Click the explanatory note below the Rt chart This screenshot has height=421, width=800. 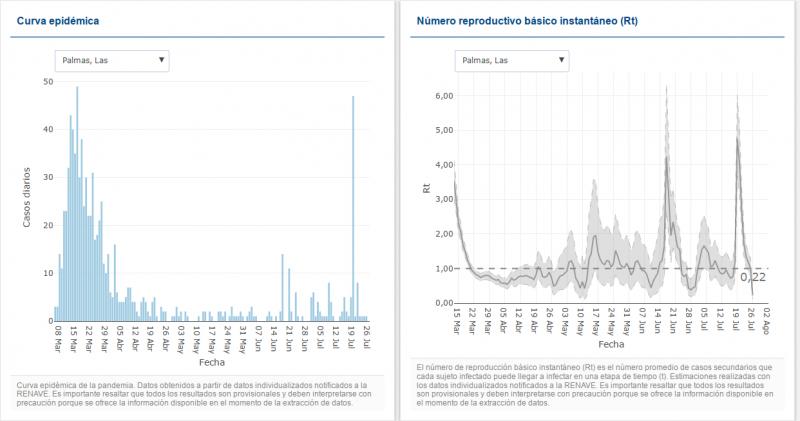(594, 385)
